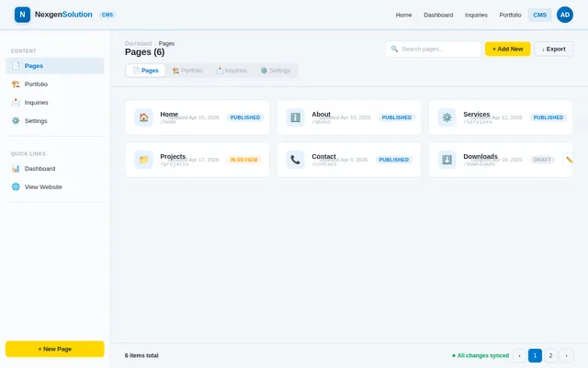Focus the Search pages input field

coord(433,49)
